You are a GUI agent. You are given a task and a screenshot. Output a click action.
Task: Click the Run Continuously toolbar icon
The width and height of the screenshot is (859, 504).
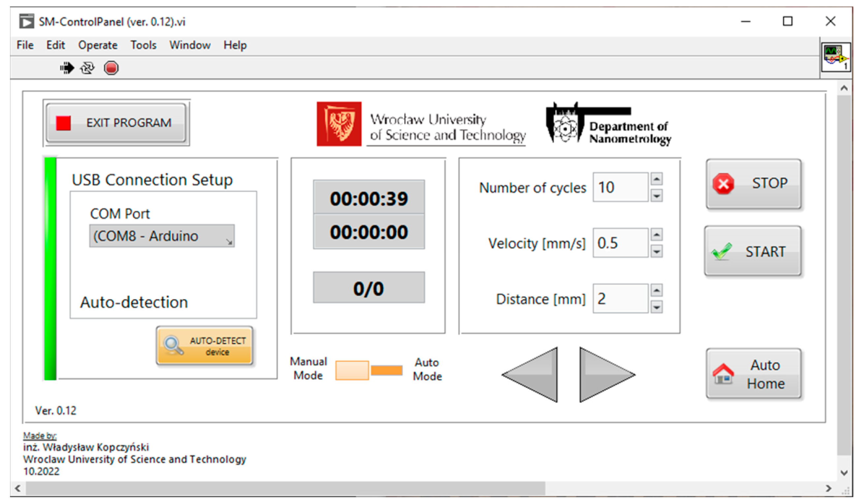click(88, 68)
